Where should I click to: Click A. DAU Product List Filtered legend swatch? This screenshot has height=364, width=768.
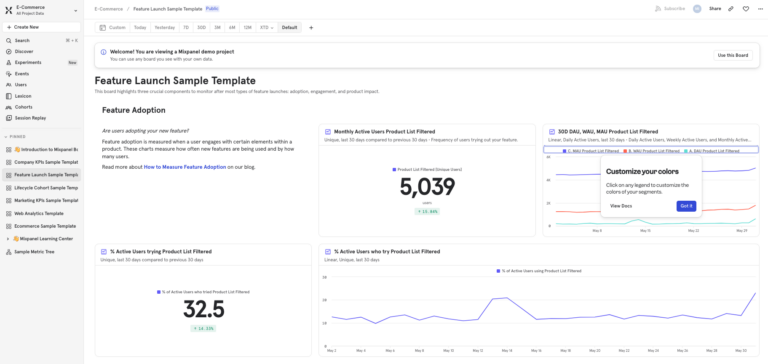(686, 151)
